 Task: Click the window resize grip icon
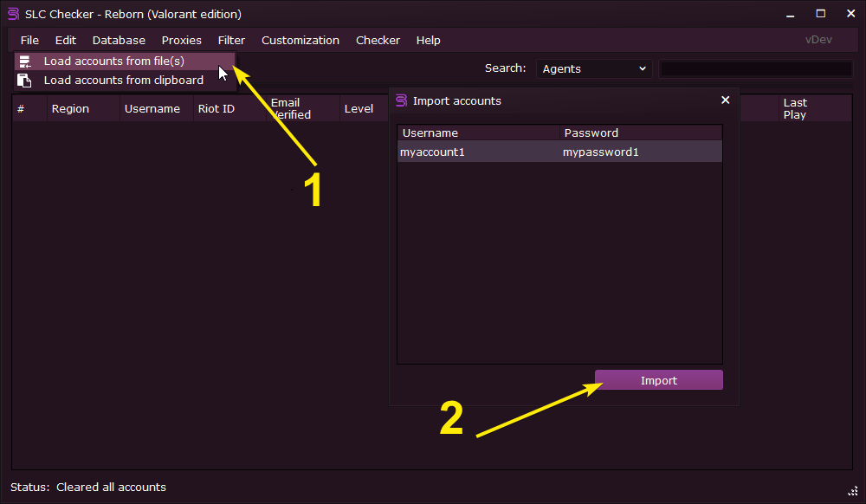pyautogui.click(x=853, y=491)
